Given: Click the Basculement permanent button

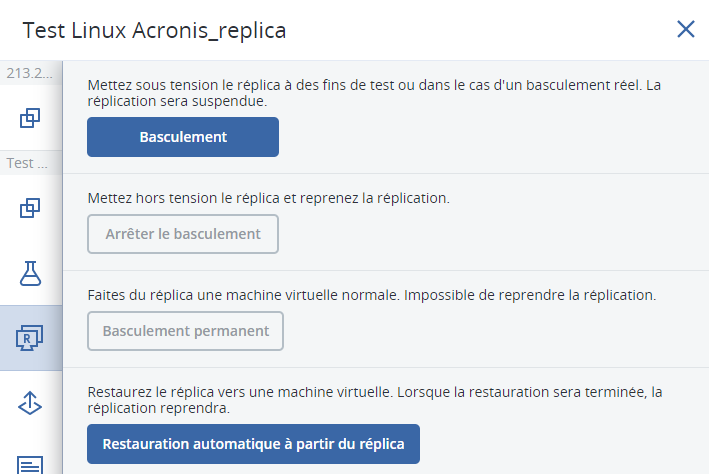Looking at the screenshot, I should [185, 331].
